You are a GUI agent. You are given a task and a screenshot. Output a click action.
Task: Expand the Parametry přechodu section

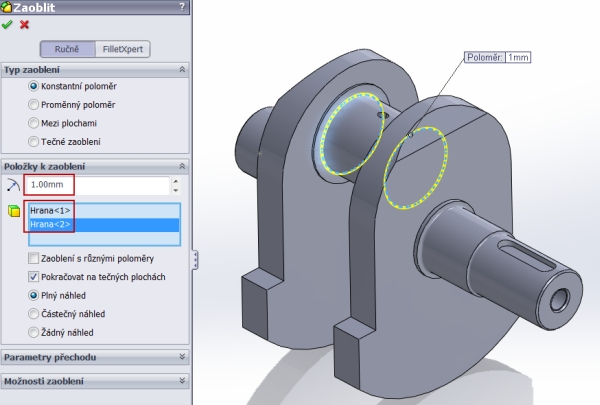tap(182, 357)
